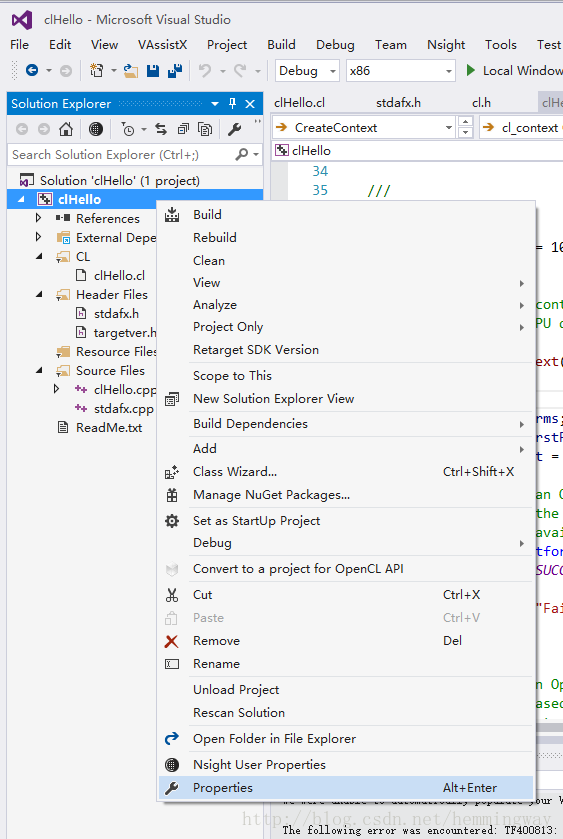563x839 pixels.
Task: Open Retarget SDK Version menu entry
Action: [x=346, y=349]
